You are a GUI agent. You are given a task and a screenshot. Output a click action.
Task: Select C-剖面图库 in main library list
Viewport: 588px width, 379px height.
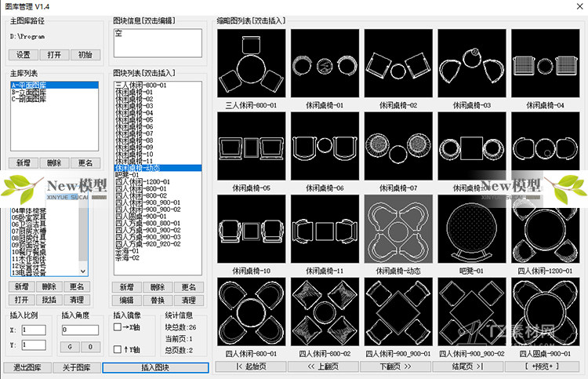[x=54, y=99]
